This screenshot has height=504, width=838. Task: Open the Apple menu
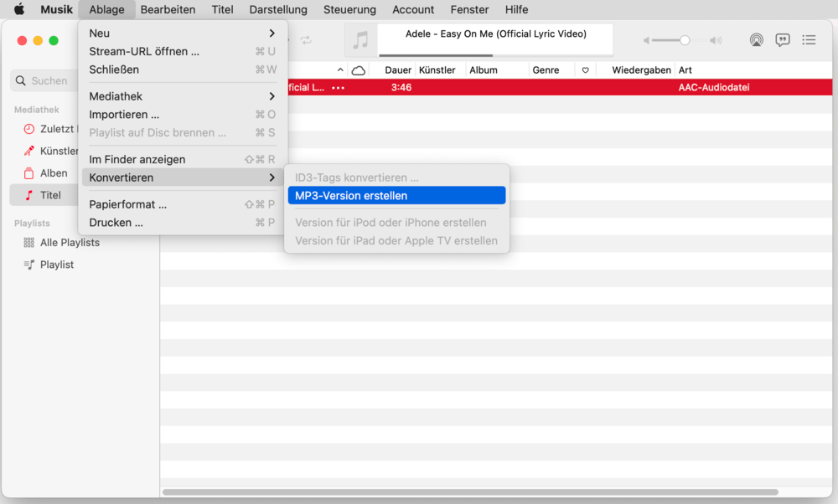click(19, 9)
